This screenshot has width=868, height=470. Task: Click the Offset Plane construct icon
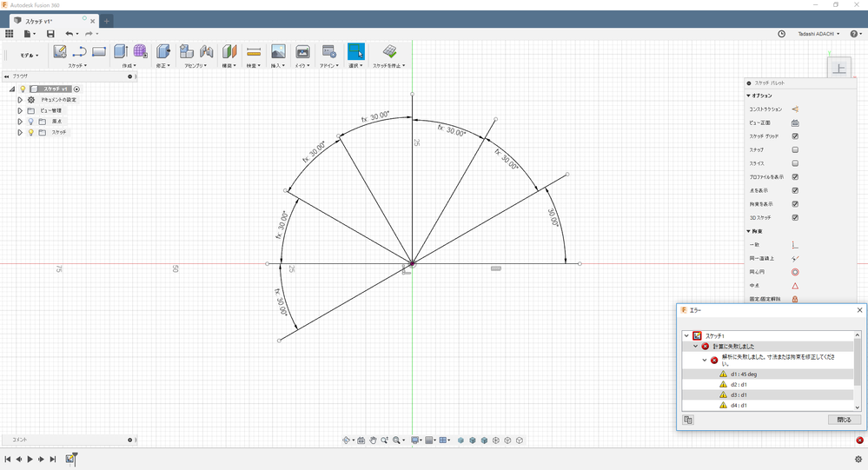click(x=229, y=51)
